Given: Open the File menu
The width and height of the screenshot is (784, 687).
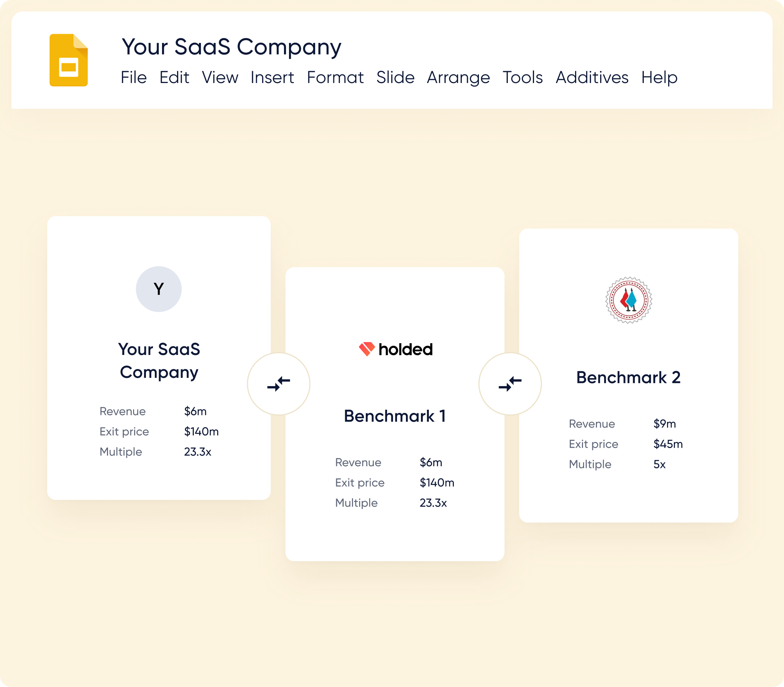Looking at the screenshot, I should click(x=134, y=77).
